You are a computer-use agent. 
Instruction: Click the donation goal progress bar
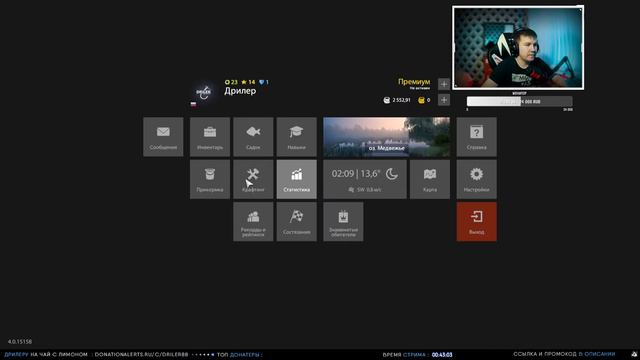519,101
